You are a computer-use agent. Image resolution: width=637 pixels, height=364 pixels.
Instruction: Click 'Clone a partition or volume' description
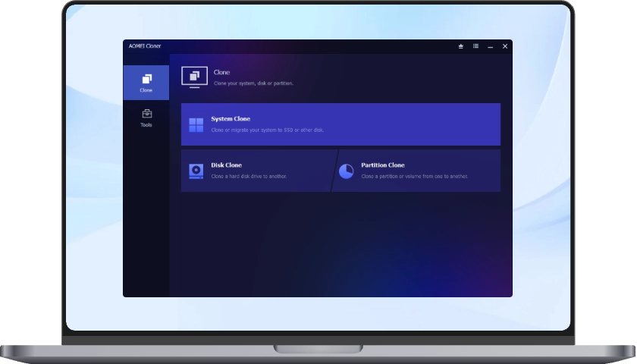click(x=414, y=177)
